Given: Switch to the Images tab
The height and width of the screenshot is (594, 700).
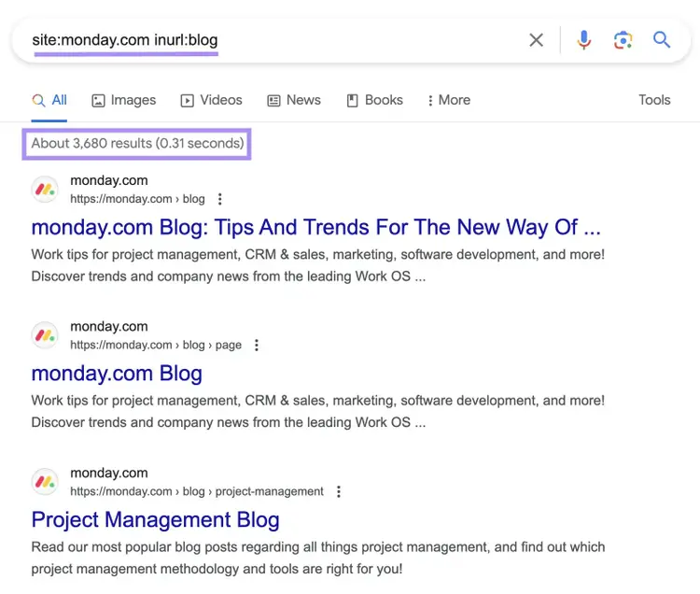Looking at the screenshot, I should (x=123, y=100).
